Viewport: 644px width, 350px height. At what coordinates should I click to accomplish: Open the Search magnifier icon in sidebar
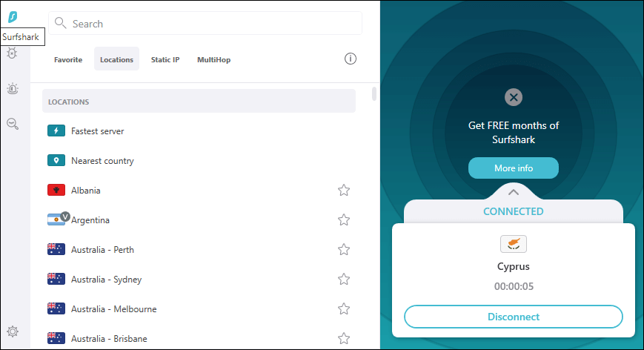[x=13, y=124]
